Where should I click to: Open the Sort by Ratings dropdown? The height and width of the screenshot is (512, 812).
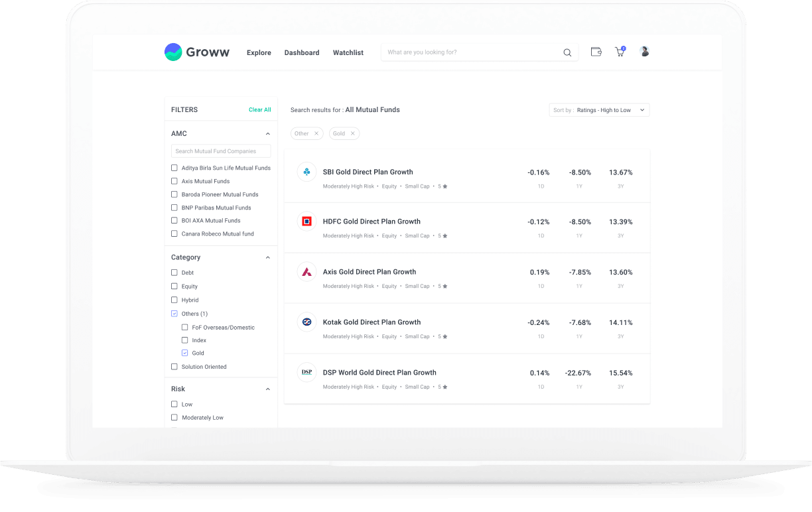point(599,110)
